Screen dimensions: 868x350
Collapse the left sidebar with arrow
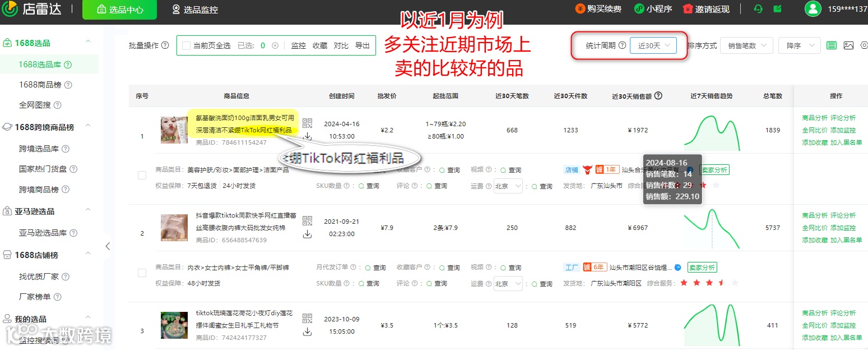(108, 246)
